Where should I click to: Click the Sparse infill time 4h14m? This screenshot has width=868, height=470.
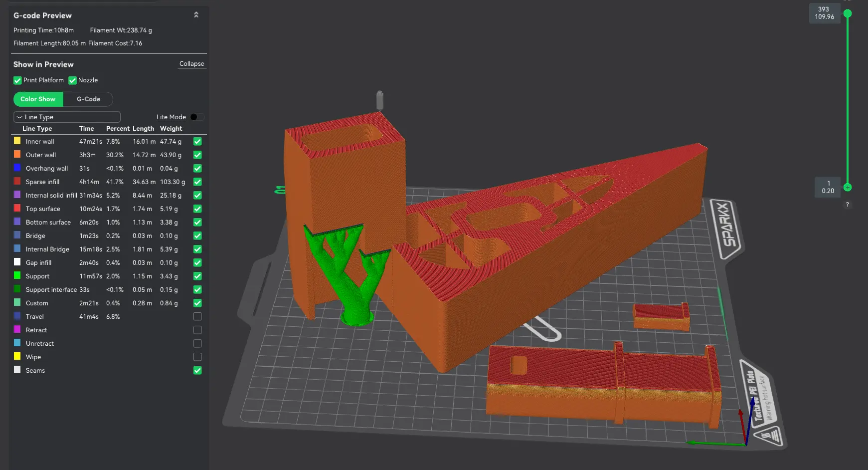[89, 182]
